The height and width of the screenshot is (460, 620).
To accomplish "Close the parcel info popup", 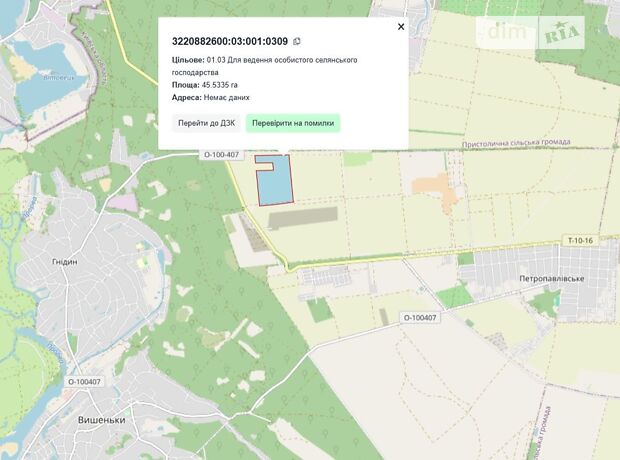I will [x=401, y=27].
